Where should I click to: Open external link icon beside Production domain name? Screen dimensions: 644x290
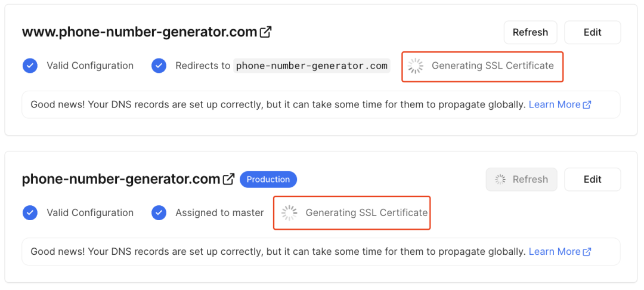tap(229, 179)
